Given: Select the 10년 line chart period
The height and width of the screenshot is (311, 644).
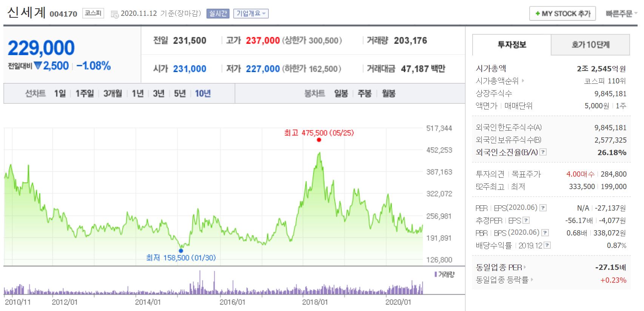Looking at the screenshot, I should click(x=203, y=94).
